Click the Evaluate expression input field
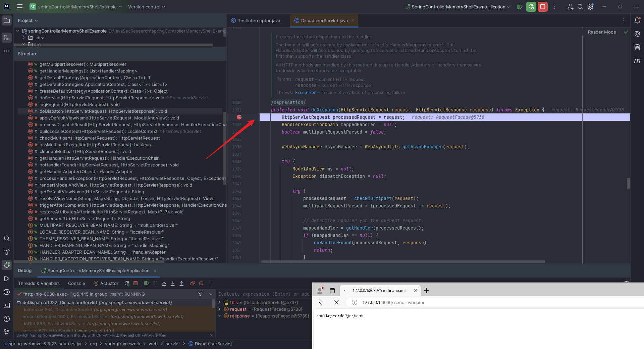Image resolution: width=644 pixels, height=349 pixels. pyautogui.click(x=264, y=294)
